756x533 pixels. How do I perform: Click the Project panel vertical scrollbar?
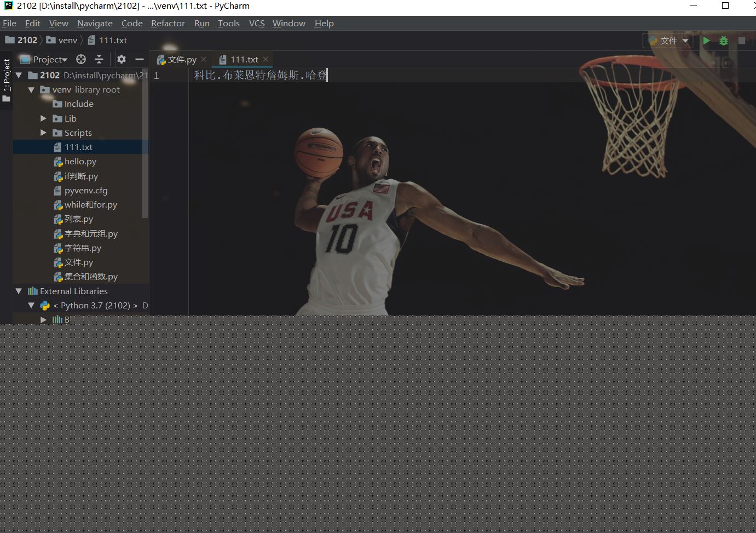click(x=145, y=142)
